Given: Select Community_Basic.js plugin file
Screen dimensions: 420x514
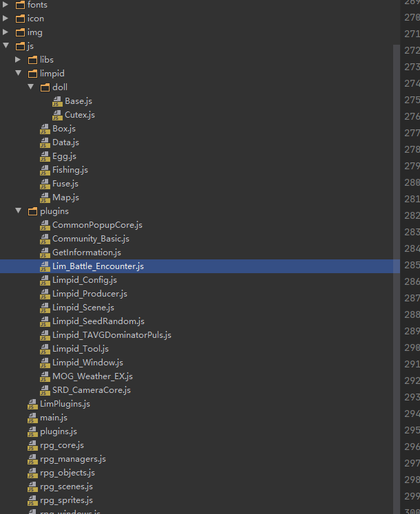Looking at the screenshot, I should (x=91, y=239).
